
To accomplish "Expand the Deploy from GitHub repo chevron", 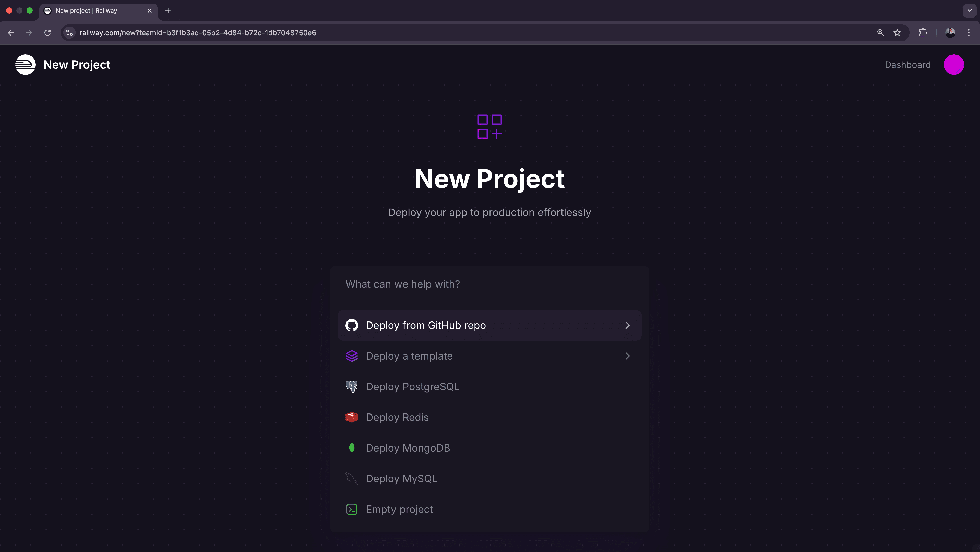I will coord(627,326).
